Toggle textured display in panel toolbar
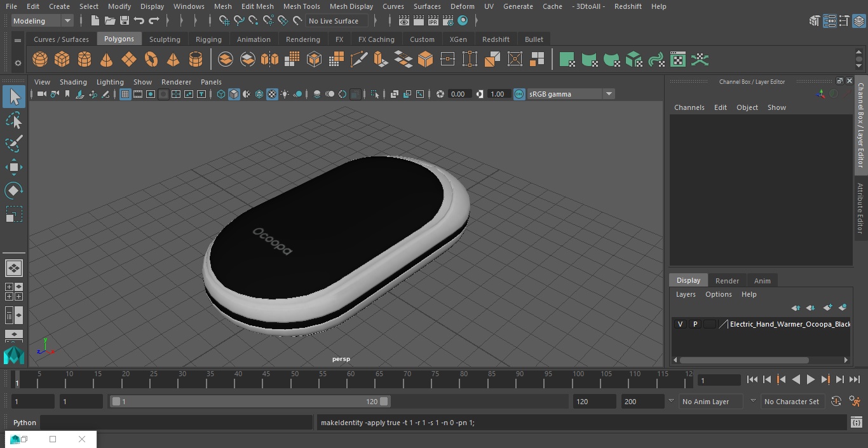 click(x=272, y=94)
